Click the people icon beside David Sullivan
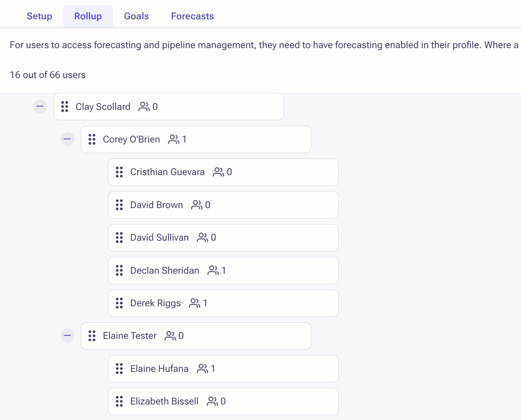This screenshot has height=420, width=521. pos(202,238)
